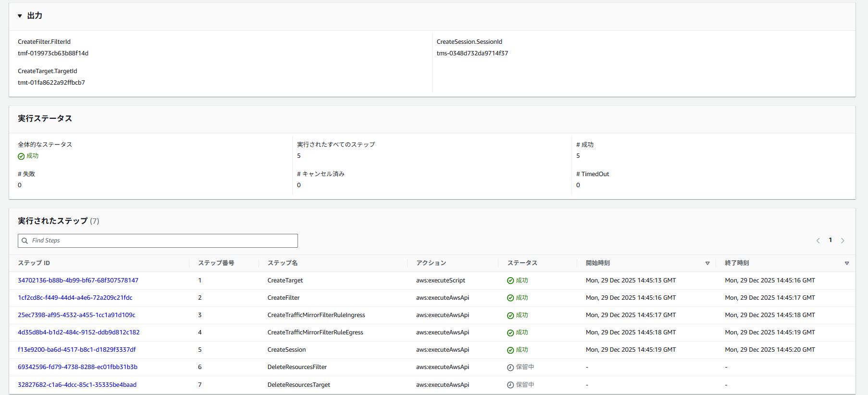Open step ID 1cf2cd8c-f449-44d4-a4e6-72a209c21fdc
Viewport: 868px width, 395px height.
(x=75, y=298)
